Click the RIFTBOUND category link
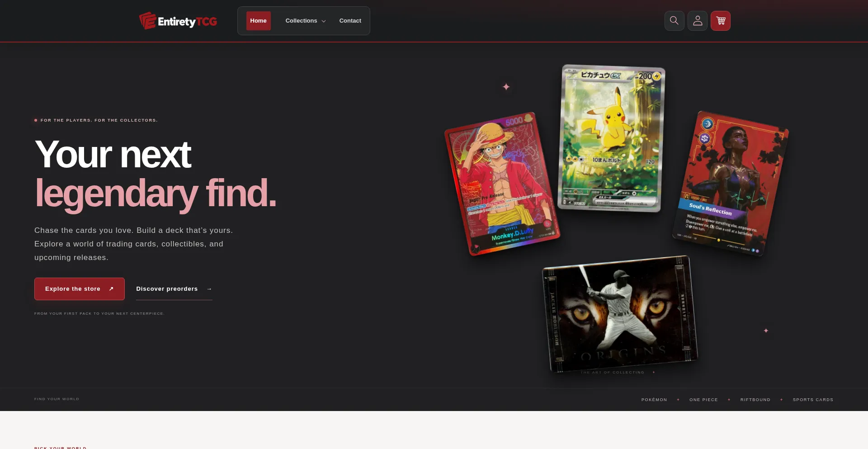The image size is (868, 449). click(x=755, y=400)
